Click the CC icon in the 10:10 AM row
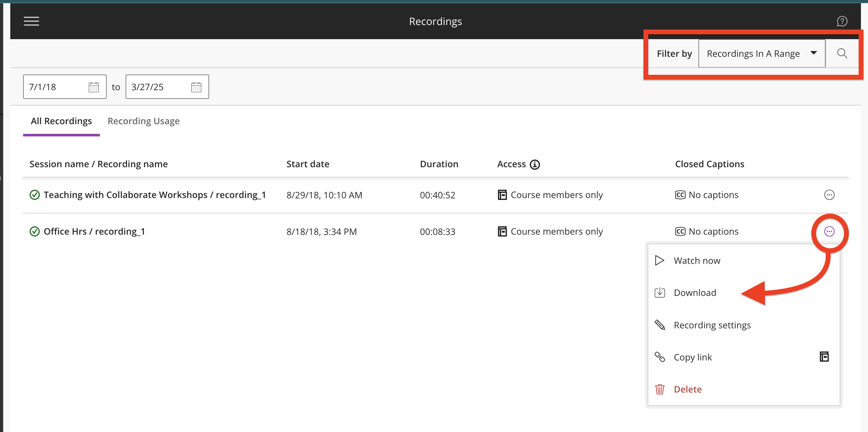This screenshot has height=432, width=868. point(680,194)
